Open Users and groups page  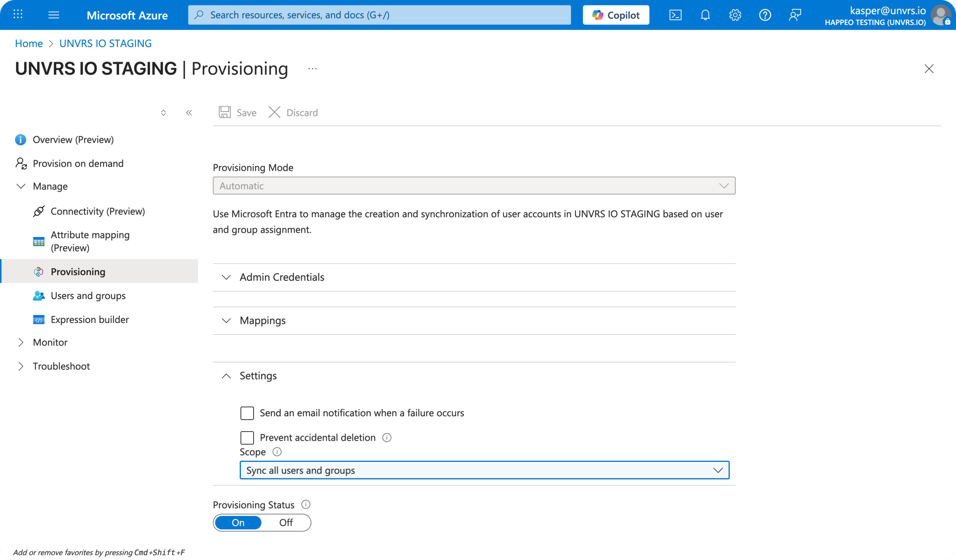pos(88,295)
